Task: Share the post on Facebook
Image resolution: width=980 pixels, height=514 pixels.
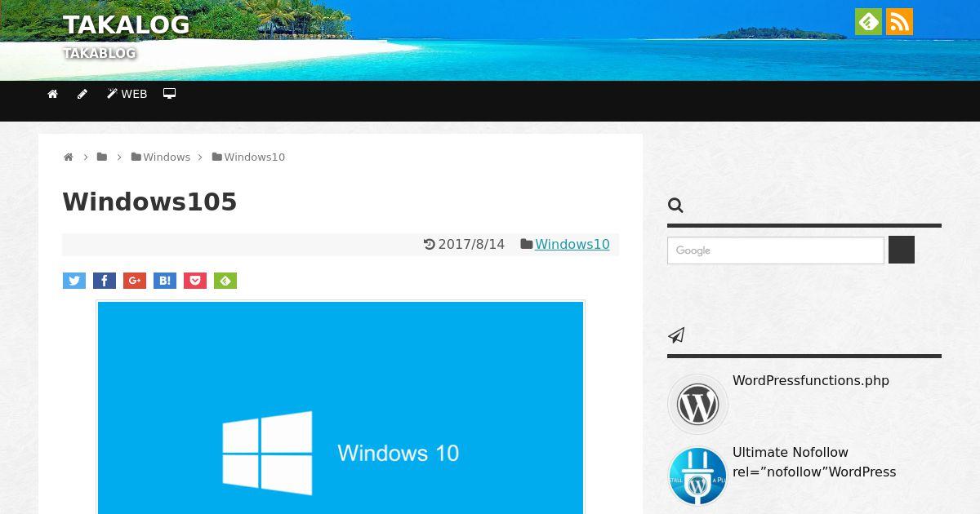Action: pos(105,281)
